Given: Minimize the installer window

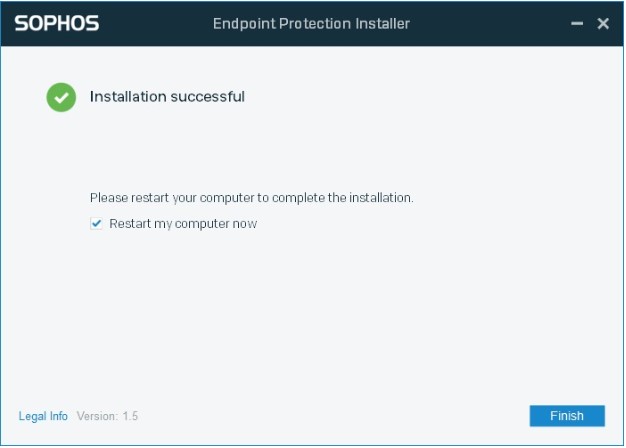Looking at the screenshot, I should pyautogui.click(x=577, y=23).
